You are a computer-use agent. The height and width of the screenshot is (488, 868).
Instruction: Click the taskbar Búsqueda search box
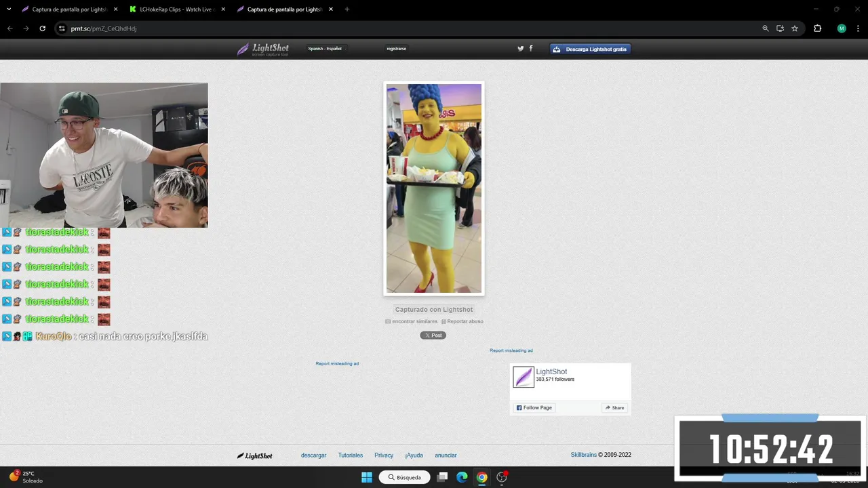pyautogui.click(x=405, y=477)
